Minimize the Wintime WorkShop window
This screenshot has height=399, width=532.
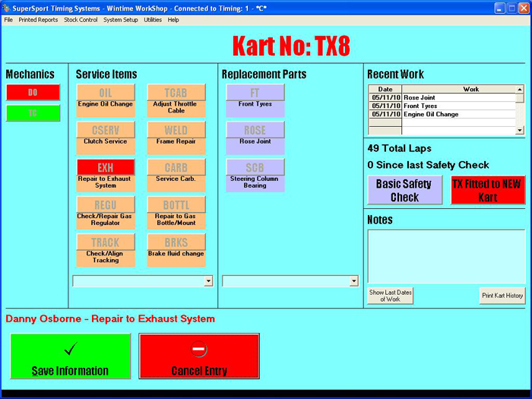tap(499, 8)
